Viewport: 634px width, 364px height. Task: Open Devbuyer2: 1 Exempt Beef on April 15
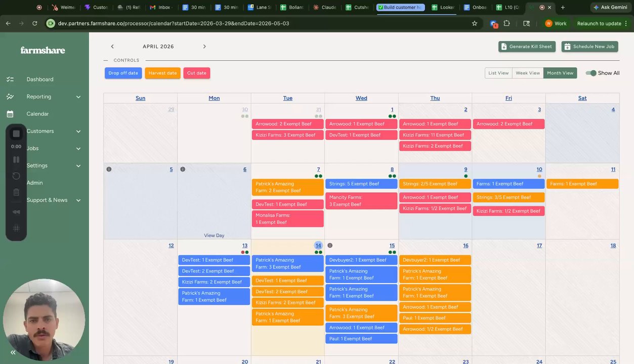(x=361, y=260)
